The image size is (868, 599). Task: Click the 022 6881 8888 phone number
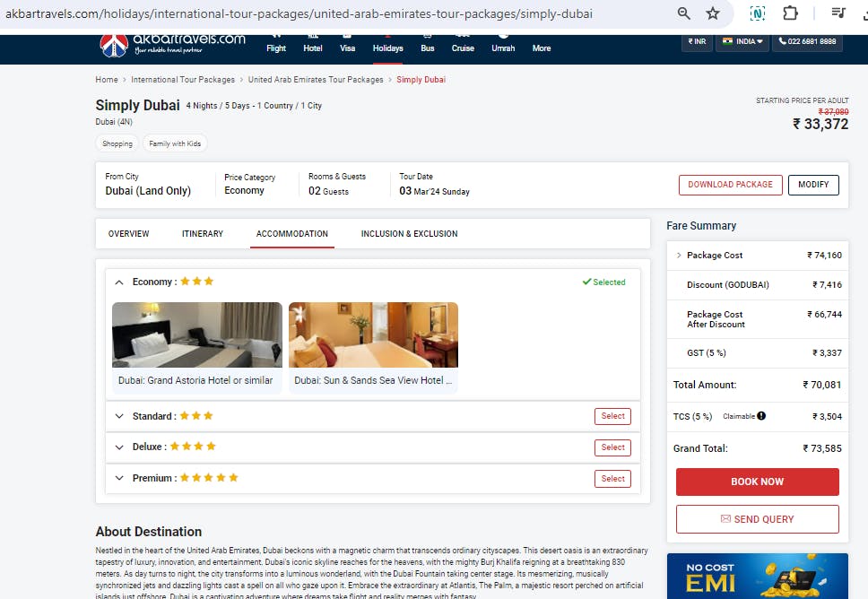tap(808, 41)
